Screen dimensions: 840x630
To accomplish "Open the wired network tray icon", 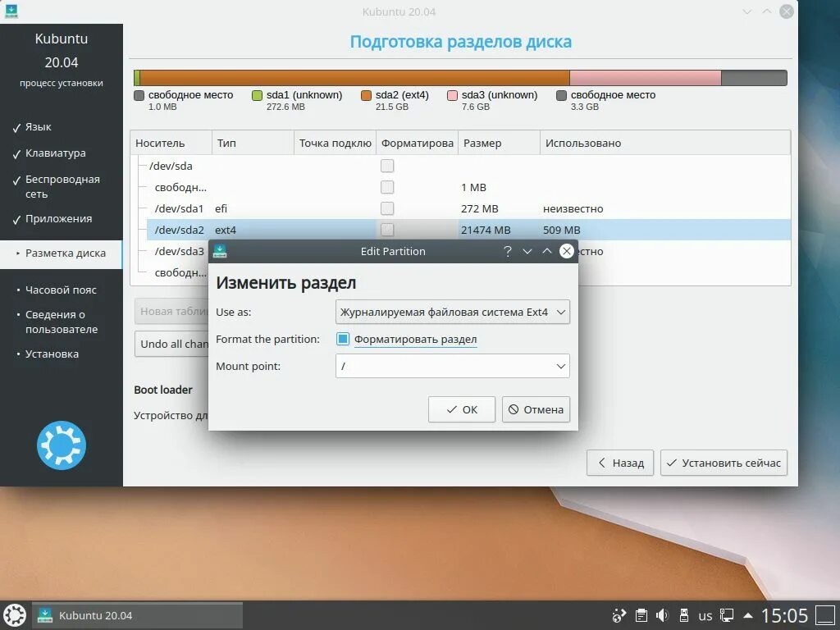I will click(x=727, y=615).
